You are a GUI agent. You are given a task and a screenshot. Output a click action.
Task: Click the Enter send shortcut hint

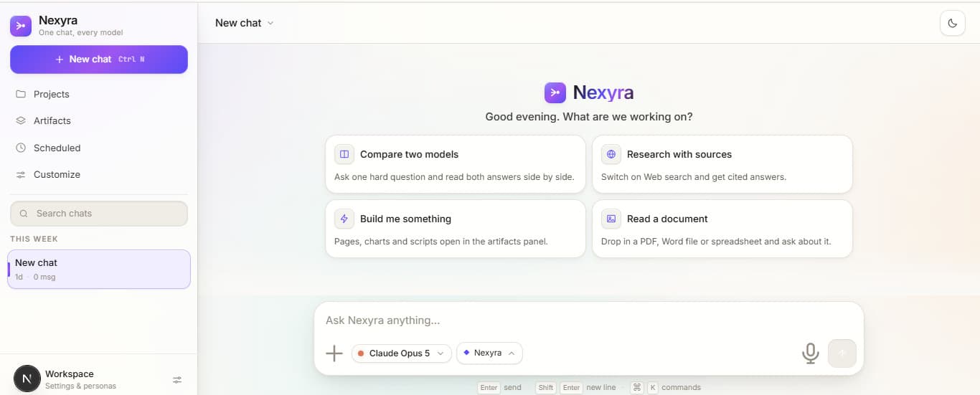click(x=500, y=388)
